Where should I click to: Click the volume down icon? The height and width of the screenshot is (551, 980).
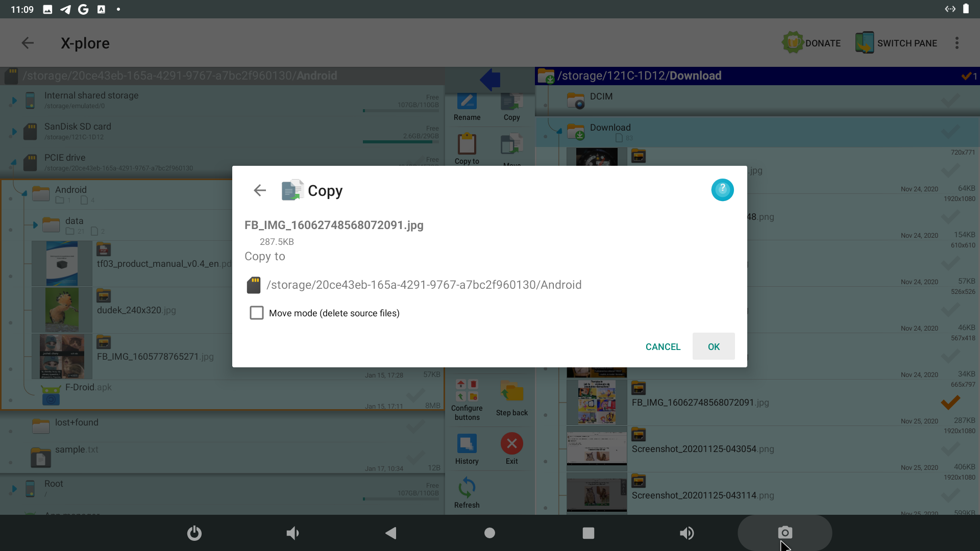click(292, 533)
